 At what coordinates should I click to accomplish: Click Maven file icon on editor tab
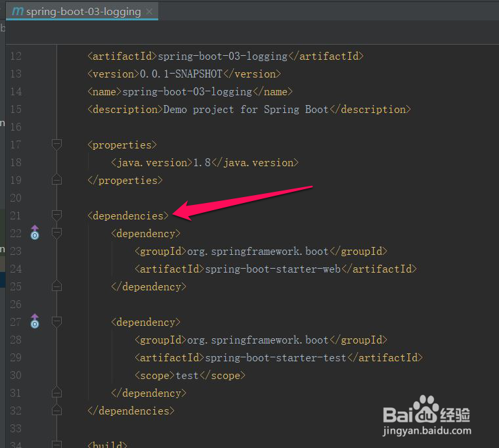coord(18,11)
